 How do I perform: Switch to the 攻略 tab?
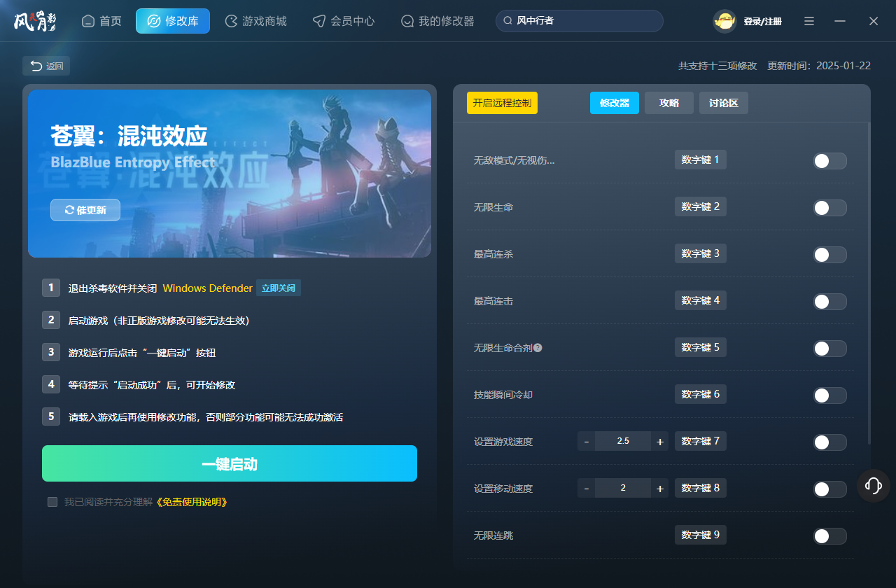(x=668, y=103)
